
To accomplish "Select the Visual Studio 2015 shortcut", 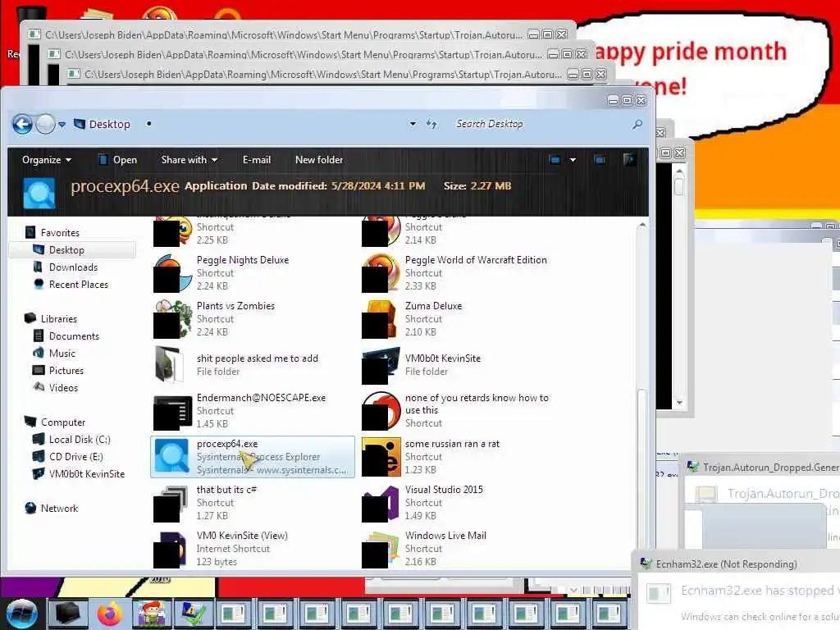I will pyautogui.click(x=461, y=503).
